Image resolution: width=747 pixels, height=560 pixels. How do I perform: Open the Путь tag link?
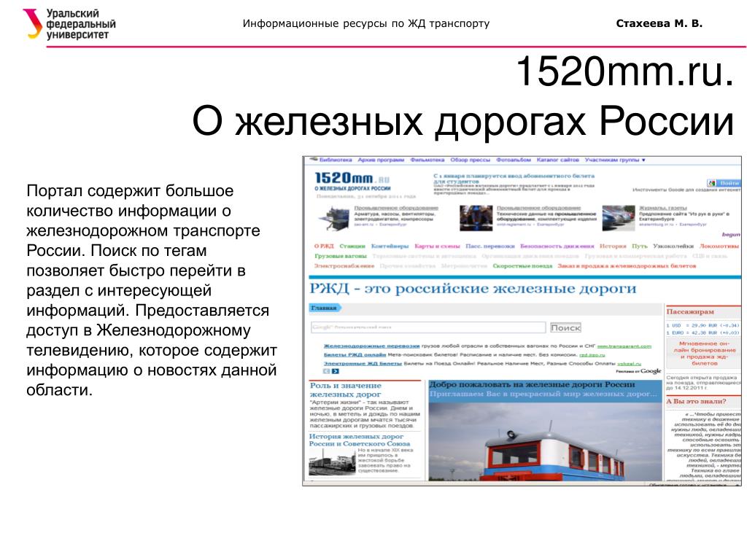639,246
